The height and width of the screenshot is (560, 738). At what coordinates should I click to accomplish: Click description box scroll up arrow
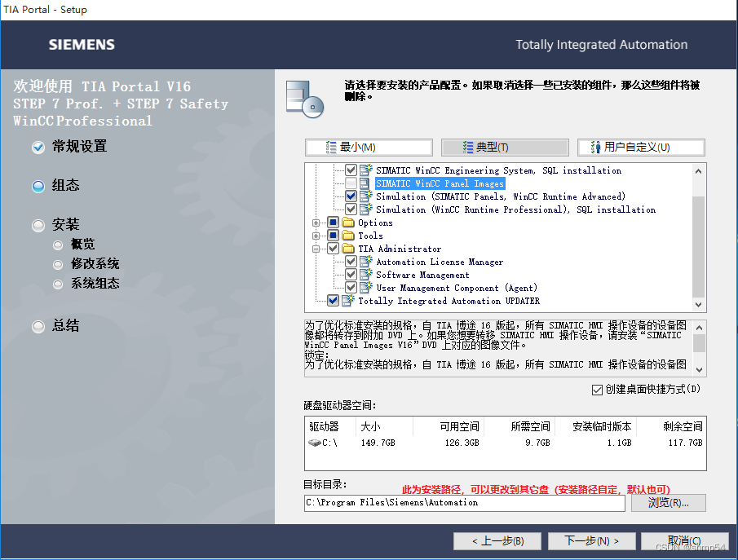[700, 328]
